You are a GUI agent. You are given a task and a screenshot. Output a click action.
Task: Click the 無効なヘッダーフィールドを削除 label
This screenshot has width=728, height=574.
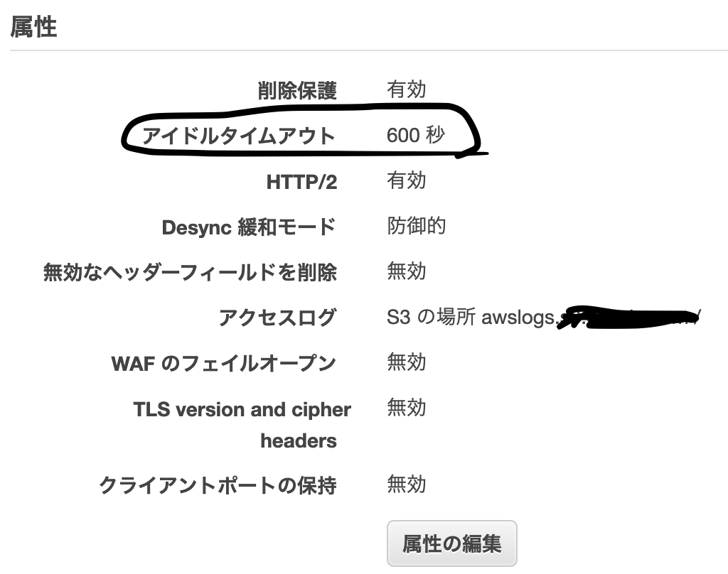(x=191, y=272)
